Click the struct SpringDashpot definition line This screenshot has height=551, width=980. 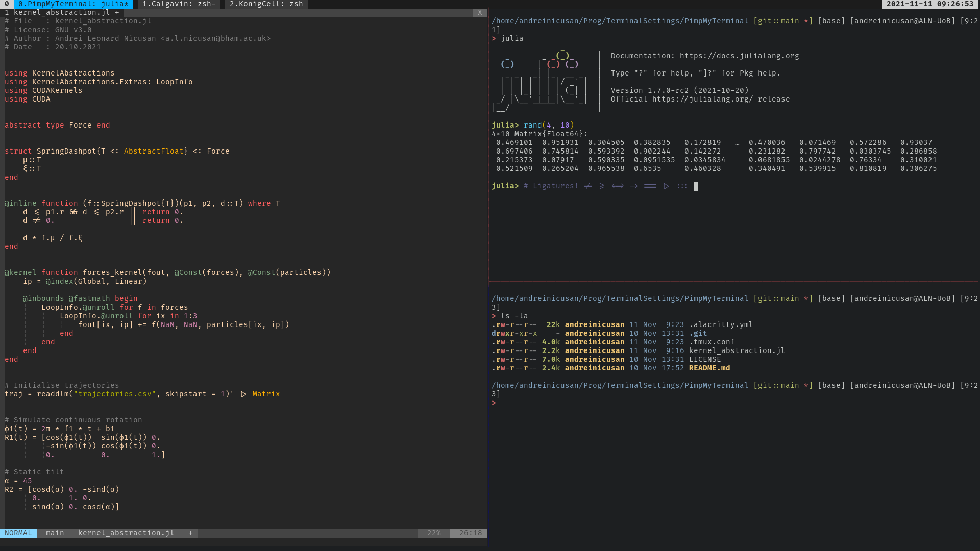point(117,152)
